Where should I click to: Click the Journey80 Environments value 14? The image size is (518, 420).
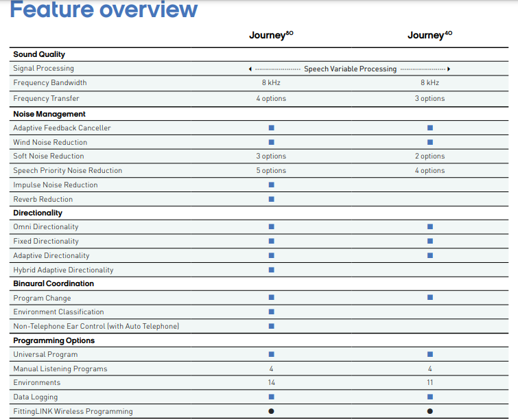pyautogui.click(x=271, y=383)
